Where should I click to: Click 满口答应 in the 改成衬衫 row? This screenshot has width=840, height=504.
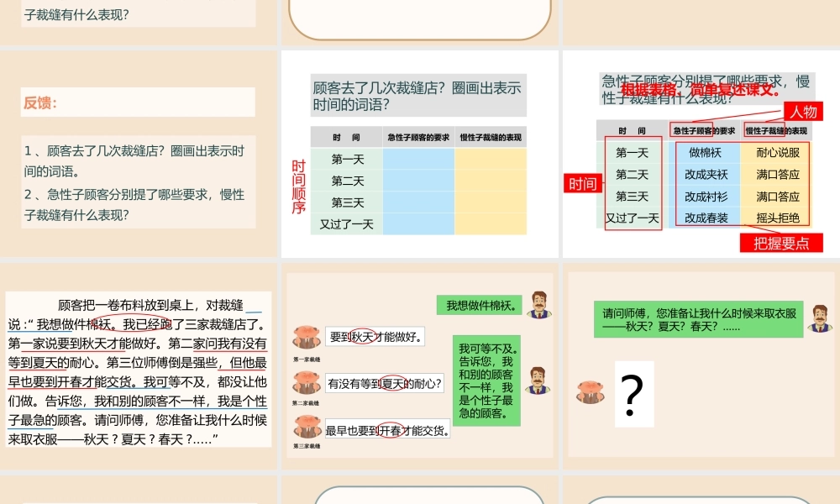coord(778,197)
